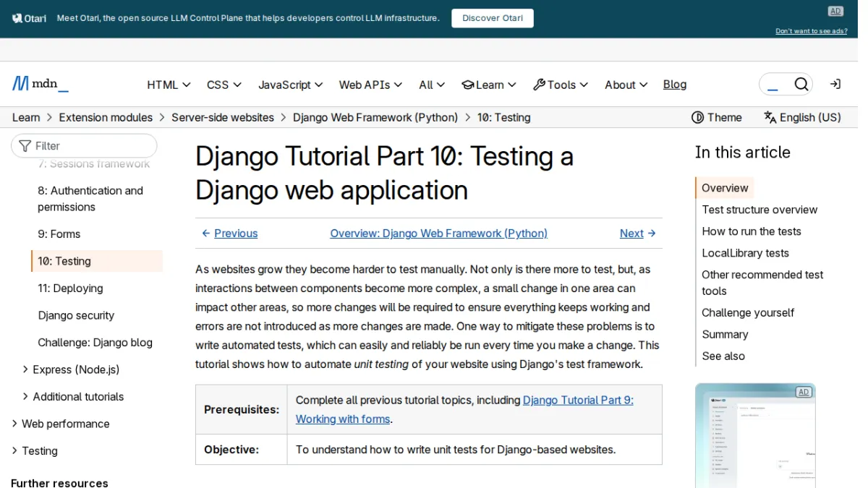Open the JavaScript menu
The width and height of the screenshot is (868, 488).
(x=291, y=85)
